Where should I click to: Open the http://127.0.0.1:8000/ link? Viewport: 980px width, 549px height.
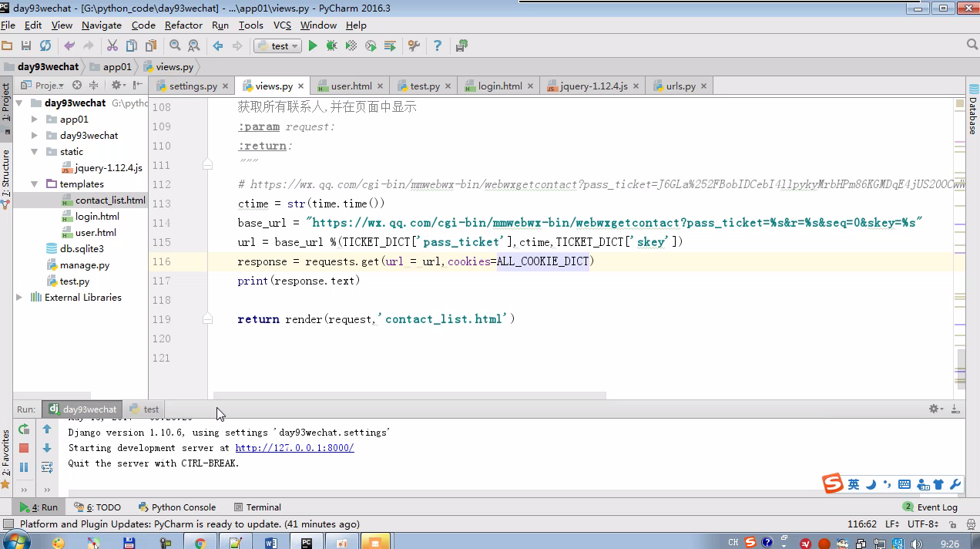294,448
